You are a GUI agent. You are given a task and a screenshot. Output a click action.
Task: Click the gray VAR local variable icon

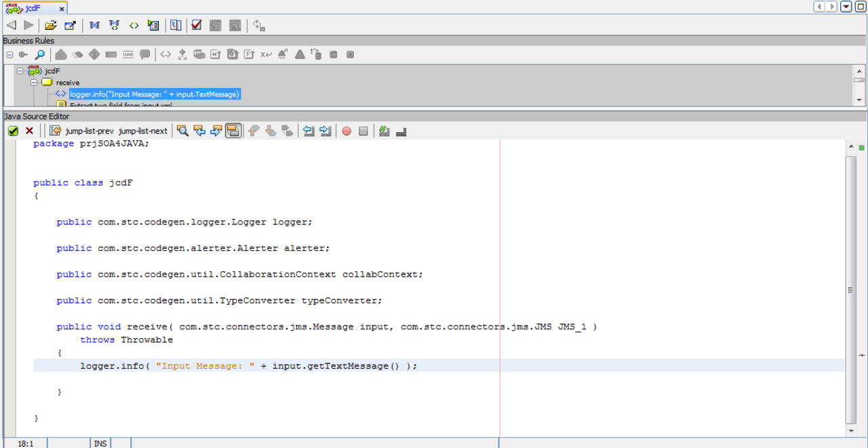pos(128,54)
